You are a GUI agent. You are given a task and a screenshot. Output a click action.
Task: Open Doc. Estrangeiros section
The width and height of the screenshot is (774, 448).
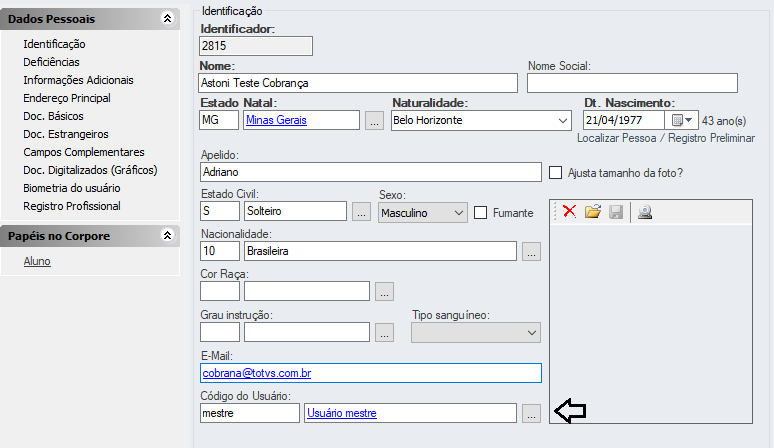click(66, 134)
